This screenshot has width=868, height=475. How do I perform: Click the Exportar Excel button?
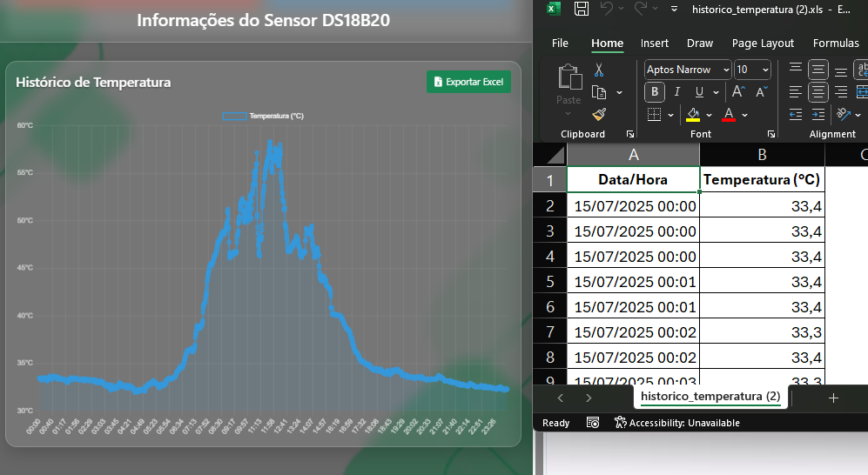(x=468, y=82)
